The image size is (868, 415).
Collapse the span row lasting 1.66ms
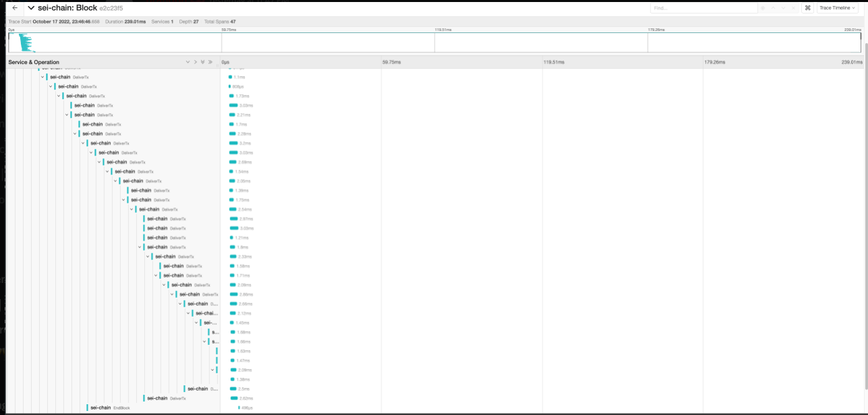[204, 341]
